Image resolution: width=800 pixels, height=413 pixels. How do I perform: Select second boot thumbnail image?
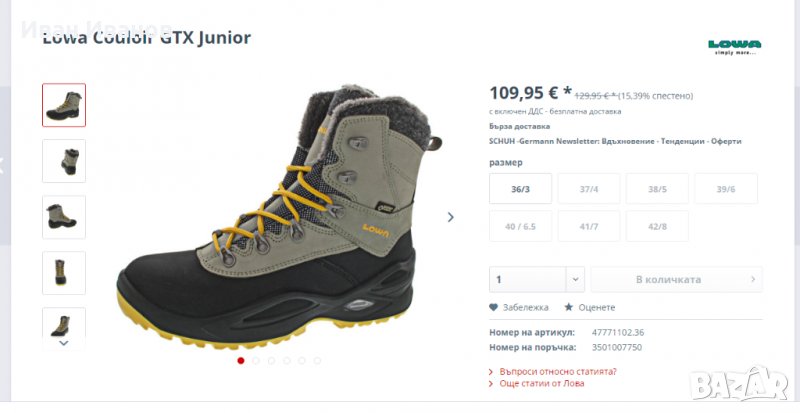pyautogui.click(x=64, y=161)
